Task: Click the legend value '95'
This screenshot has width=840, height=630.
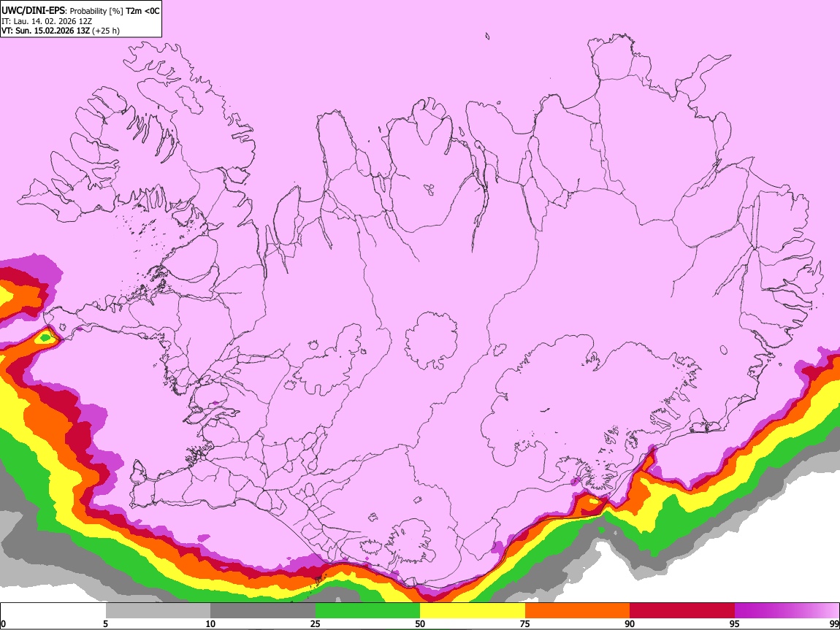Action: [735, 623]
